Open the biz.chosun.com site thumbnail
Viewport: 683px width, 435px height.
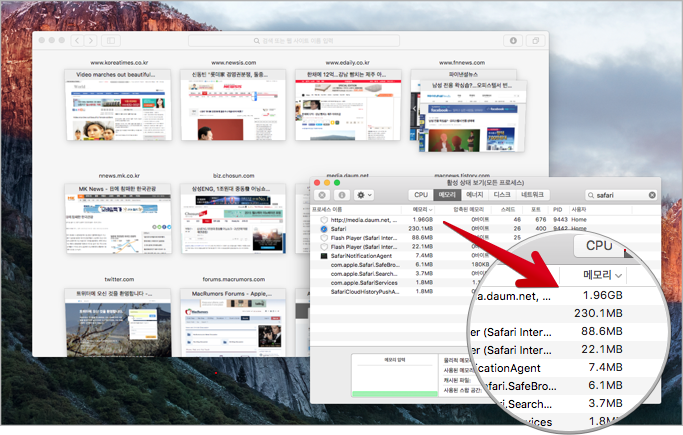(233, 219)
